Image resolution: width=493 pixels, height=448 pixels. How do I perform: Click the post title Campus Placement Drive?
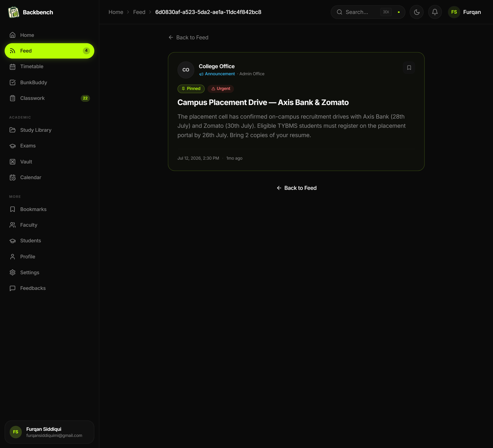[263, 102]
